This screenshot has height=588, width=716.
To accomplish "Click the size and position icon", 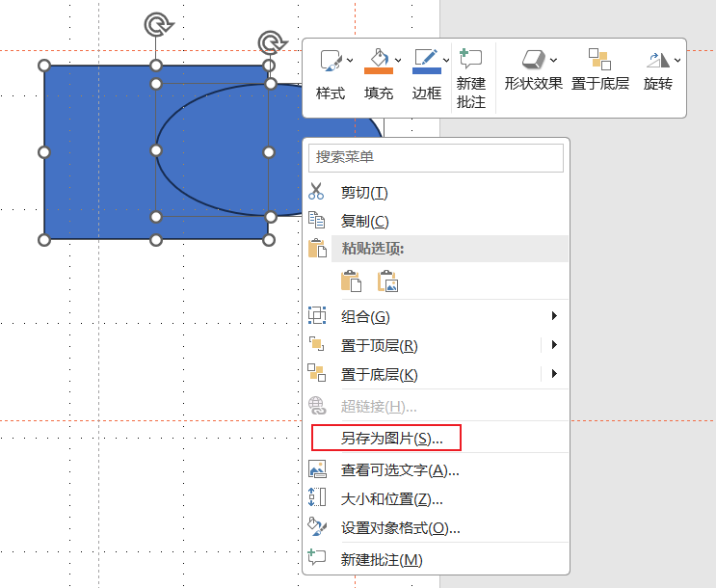I will click(x=317, y=497).
